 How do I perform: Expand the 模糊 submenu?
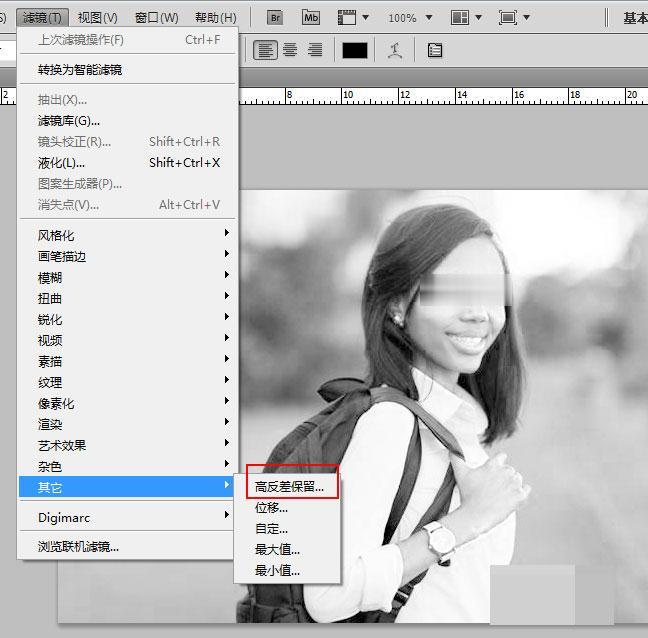[x=127, y=278]
